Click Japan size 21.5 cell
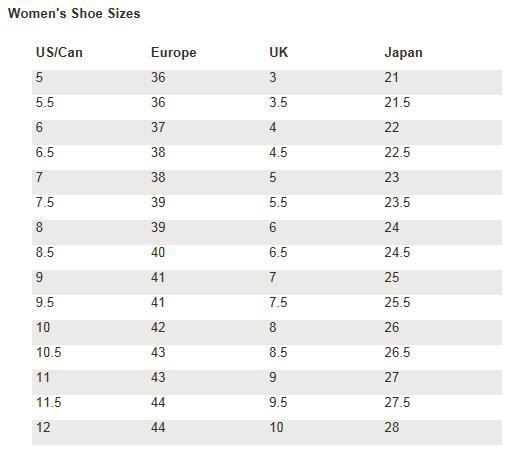The image size is (515, 460). click(x=397, y=102)
